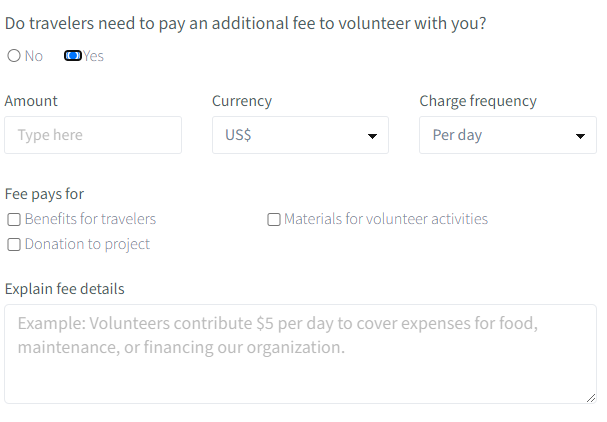Select the Yes radio button
Screen dimensions: 607x422
(x=72, y=56)
